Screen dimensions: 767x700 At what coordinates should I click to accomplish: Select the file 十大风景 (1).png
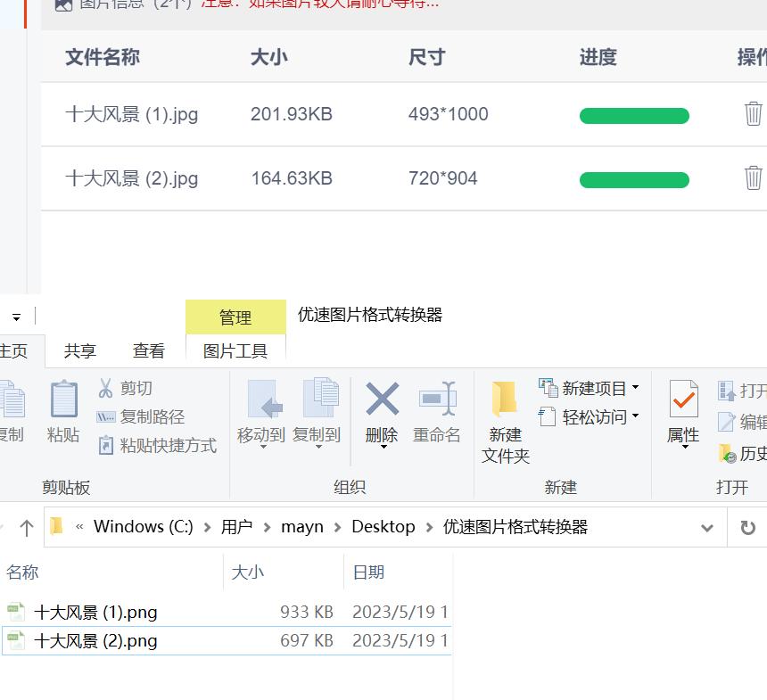95,613
